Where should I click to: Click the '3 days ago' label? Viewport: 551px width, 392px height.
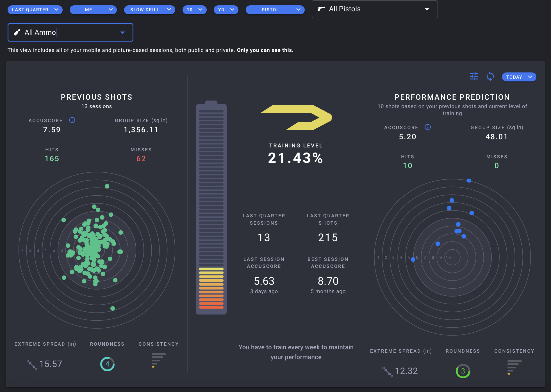[x=264, y=291]
